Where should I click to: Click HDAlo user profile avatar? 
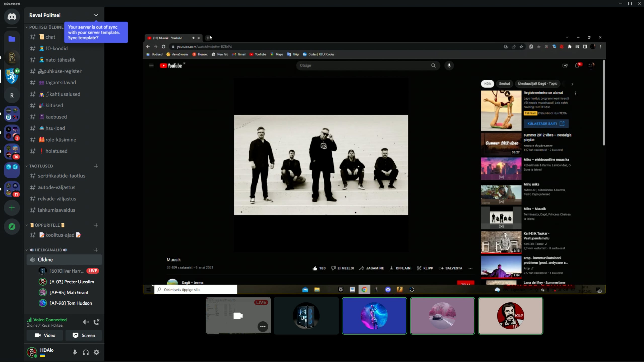[x=32, y=352]
